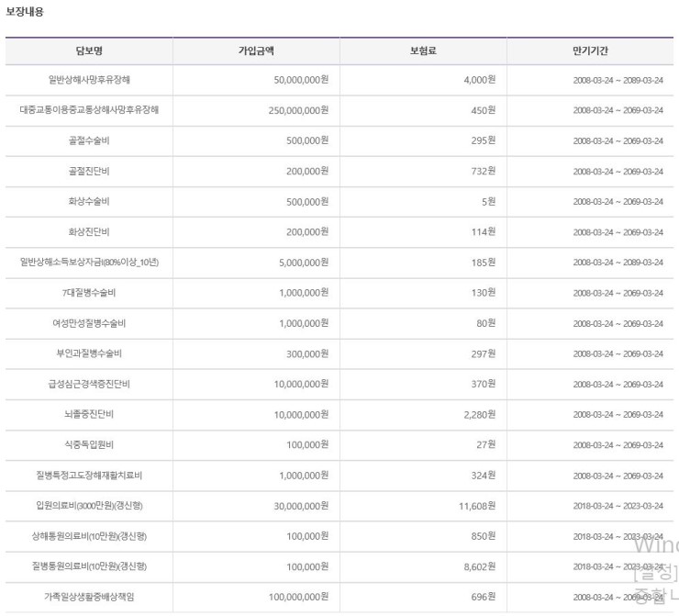Click the 가입금액 column header
This screenshot has height=616, width=679.
(x=256, y=51)
